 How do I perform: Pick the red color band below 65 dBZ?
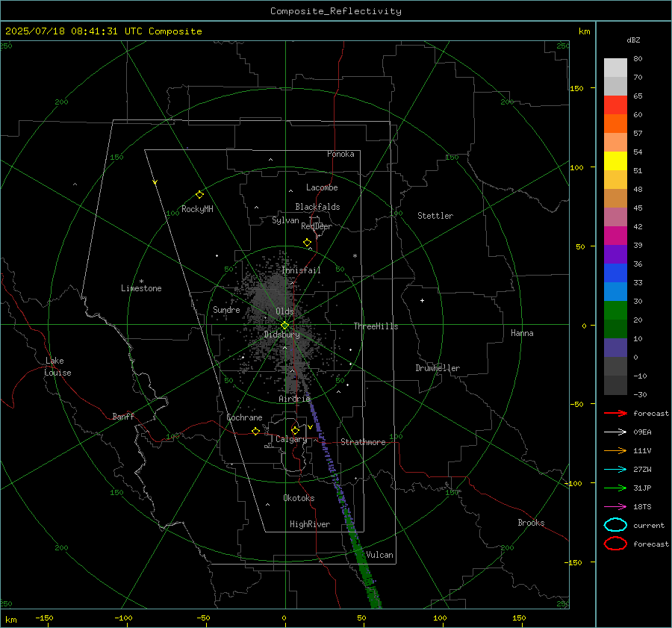click(615, 105)
